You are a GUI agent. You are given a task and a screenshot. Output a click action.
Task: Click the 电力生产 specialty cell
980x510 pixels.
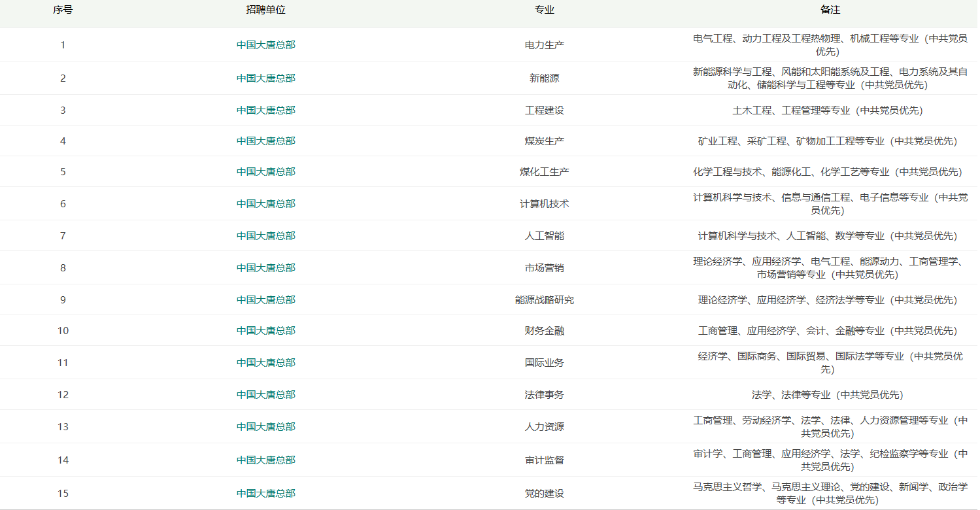point(544,45)
